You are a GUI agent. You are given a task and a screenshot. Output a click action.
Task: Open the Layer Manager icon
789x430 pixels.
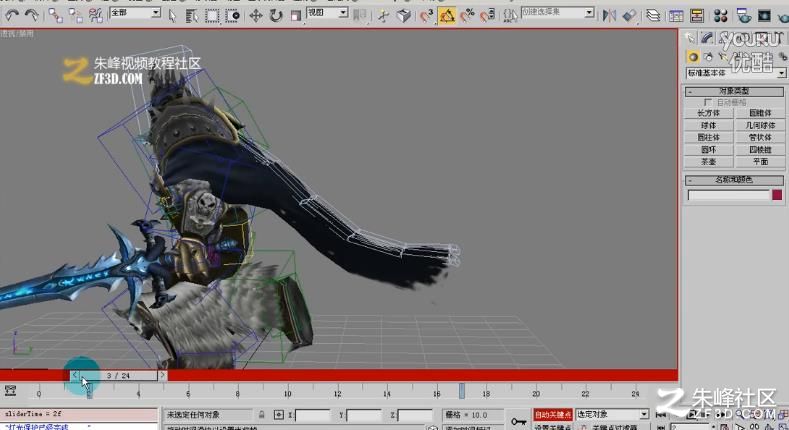[653, 16]
